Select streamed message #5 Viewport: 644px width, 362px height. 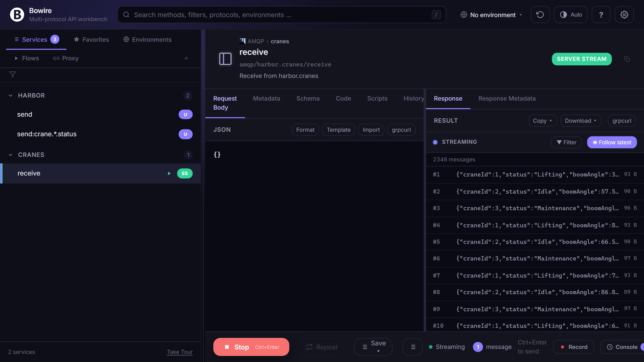[535, 242]
